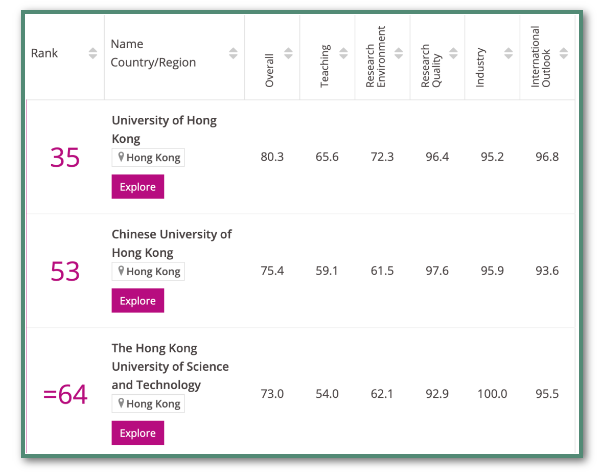Image resolution: width=597 pixels, height=472 pixels.
Task: Explore Chinese University of Hong Kong
Action: [x=138, y=300]
